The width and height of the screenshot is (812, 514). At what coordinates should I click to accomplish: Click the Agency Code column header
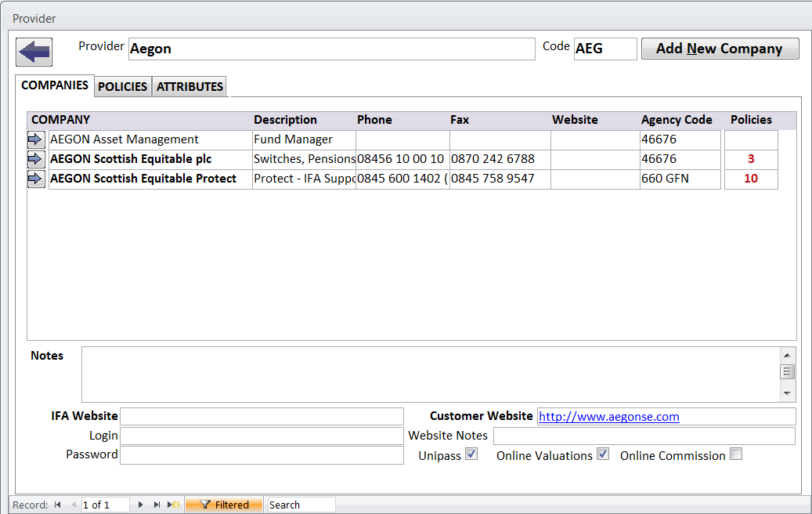click(677, 120)
